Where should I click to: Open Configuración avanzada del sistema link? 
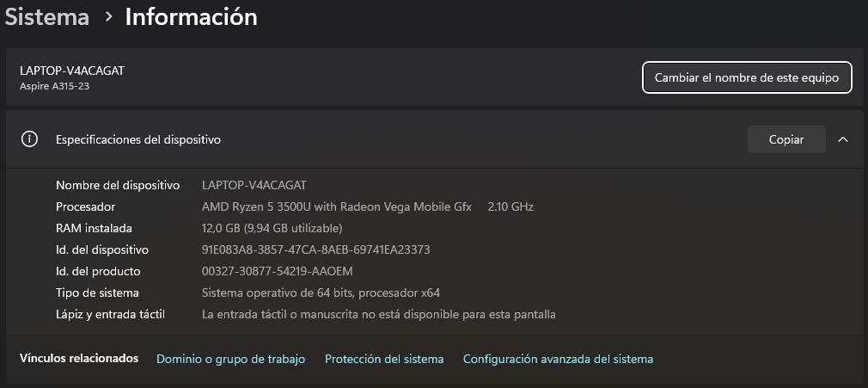click(558, 359)
